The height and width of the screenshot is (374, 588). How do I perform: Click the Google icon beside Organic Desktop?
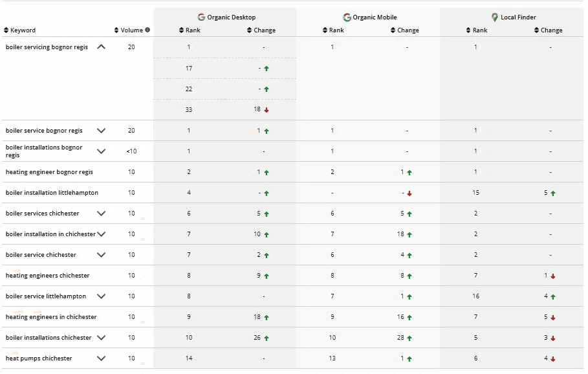[x=201, y=17]
